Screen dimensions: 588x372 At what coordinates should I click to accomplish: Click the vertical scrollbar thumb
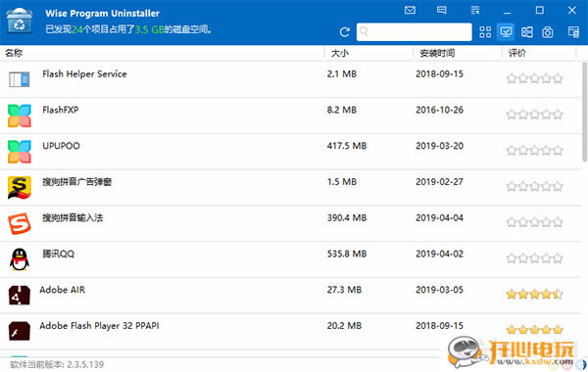pyautogui.click(x=585, y=112)
